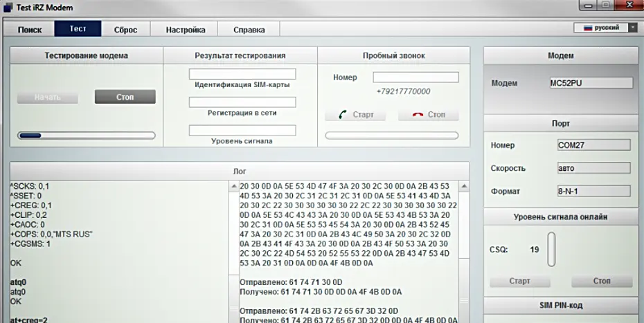644x323 pixels.
Task: Click the up arrow of left log scrollbar
Action: tap(233, 187)
